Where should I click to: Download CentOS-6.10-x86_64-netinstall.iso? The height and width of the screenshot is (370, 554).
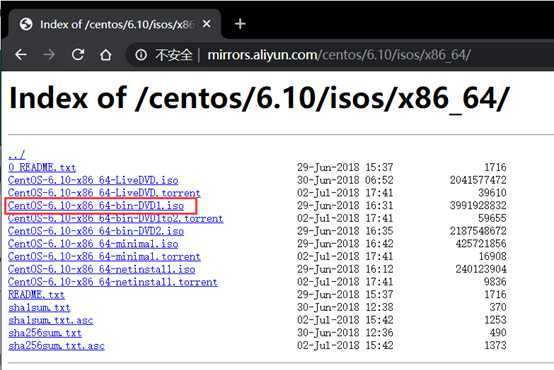[102, 269]
